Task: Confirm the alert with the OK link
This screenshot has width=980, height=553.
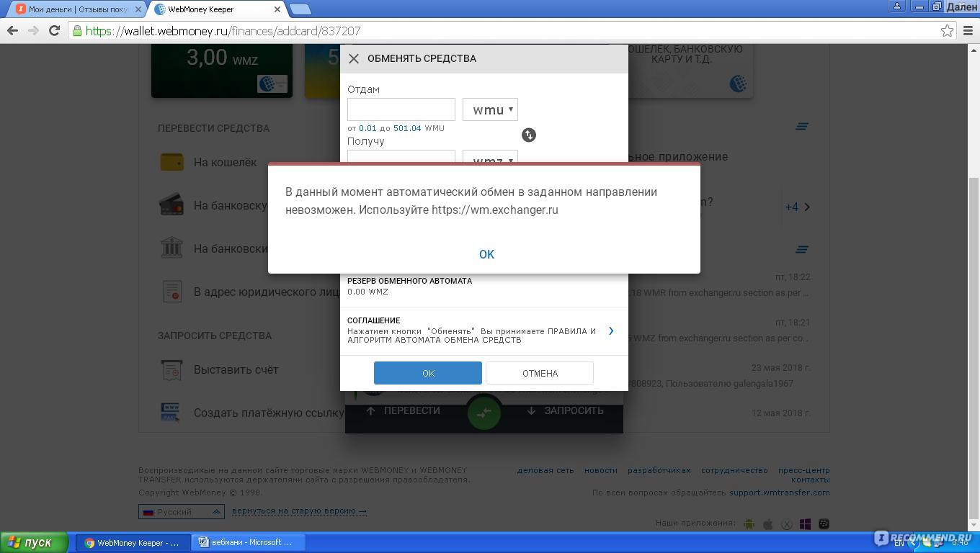Action: pos(486,254)
